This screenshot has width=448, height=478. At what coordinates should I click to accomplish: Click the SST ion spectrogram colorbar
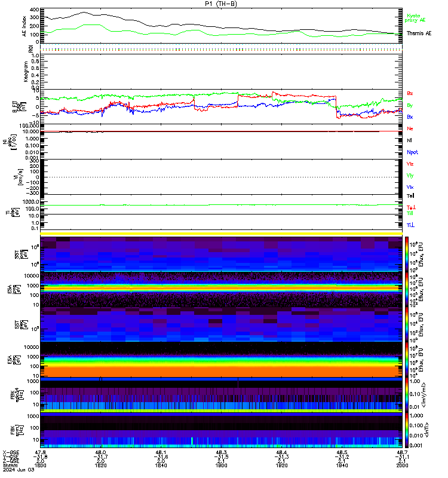pyautogui.click(x=407, y=255)
